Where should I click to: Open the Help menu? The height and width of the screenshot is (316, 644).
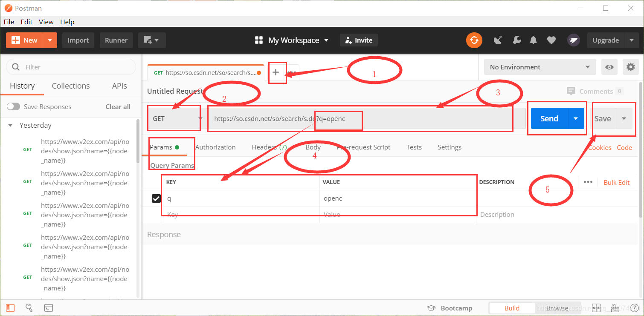(x=67, y=22)
